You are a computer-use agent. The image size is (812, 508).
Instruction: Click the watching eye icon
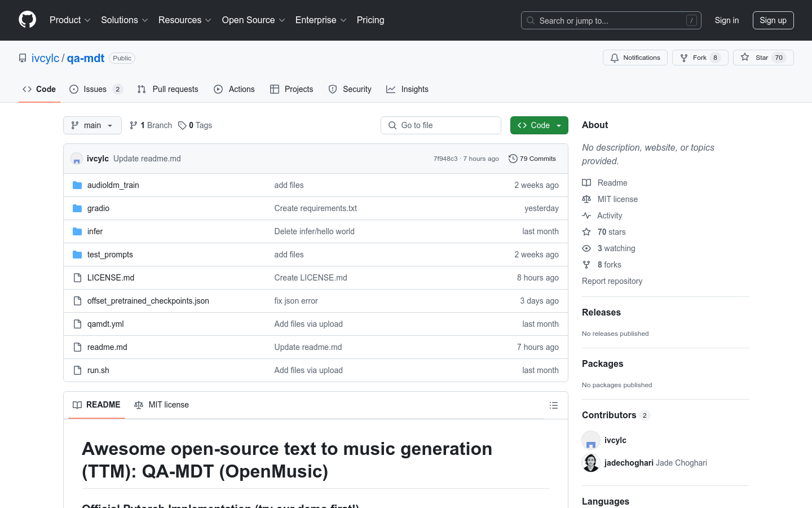pos(586,248)
